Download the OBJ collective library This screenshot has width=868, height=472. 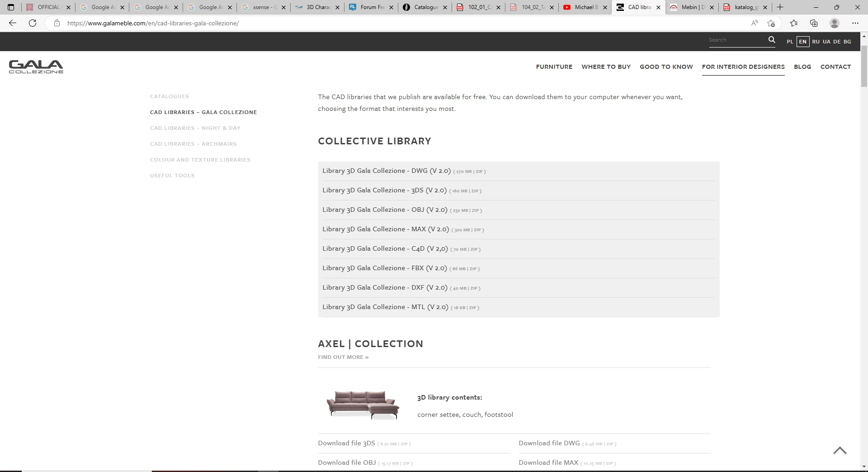coord(519,210)
